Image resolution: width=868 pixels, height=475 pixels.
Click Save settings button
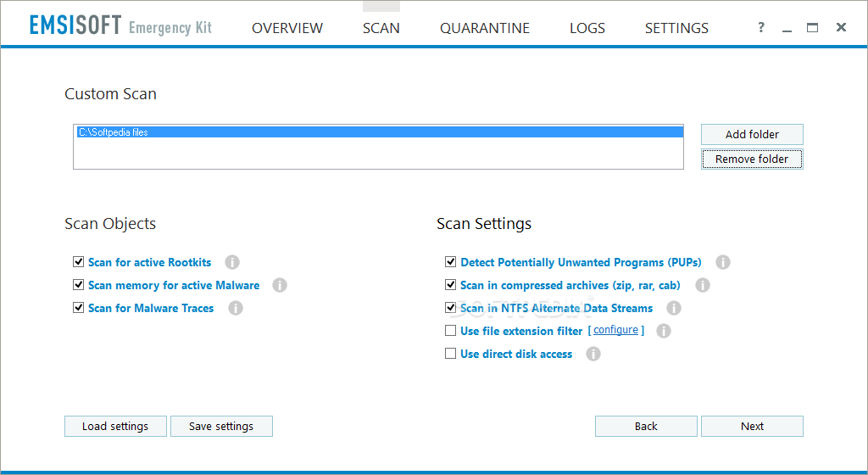pos(221,427)
